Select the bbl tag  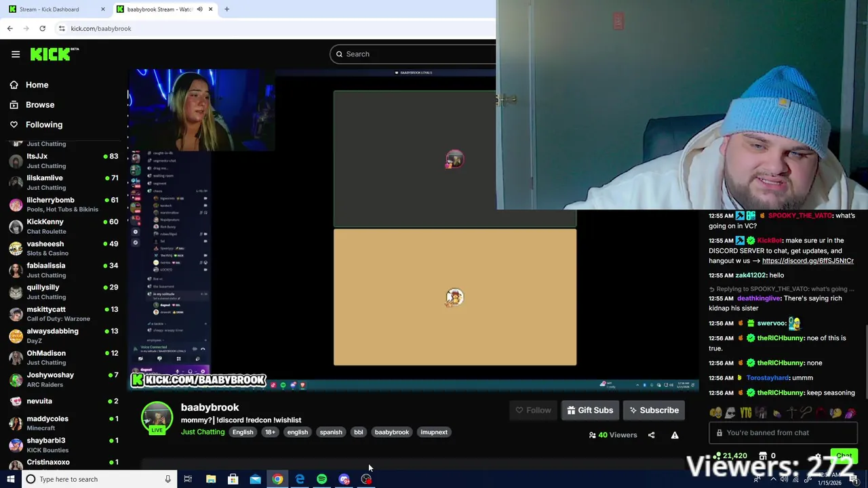[358, 432]
